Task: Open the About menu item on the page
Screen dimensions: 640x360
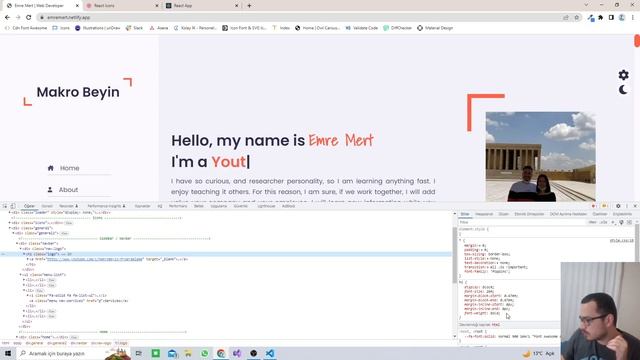Action: [x=68, y=190]
